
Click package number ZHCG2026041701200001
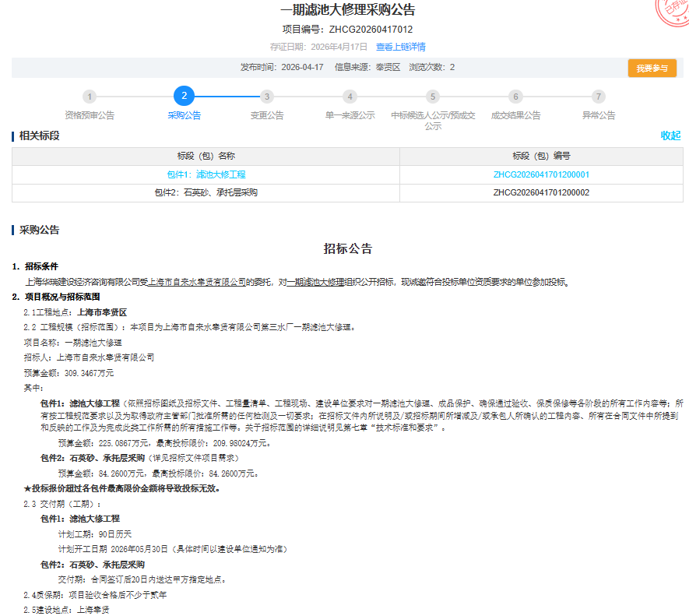tap(541, 174)
